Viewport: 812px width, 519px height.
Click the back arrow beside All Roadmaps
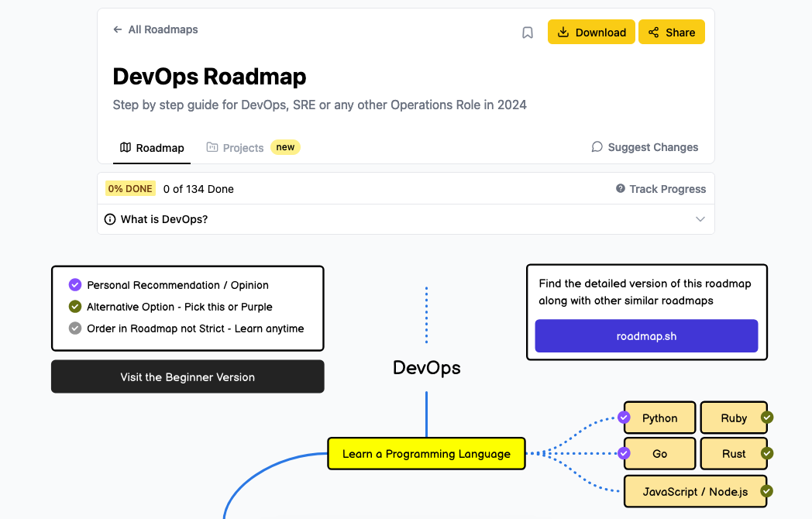click(x=116, y=29)
